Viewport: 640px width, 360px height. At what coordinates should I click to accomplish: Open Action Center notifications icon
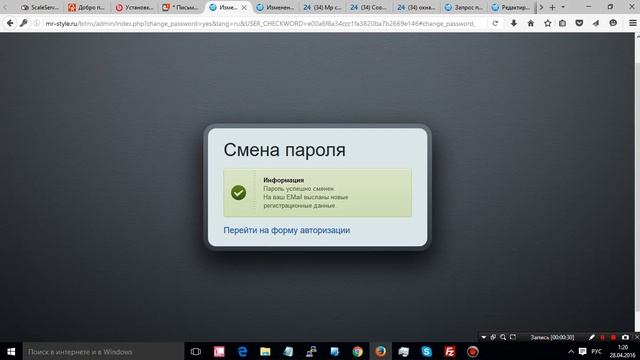pos(582,351)
